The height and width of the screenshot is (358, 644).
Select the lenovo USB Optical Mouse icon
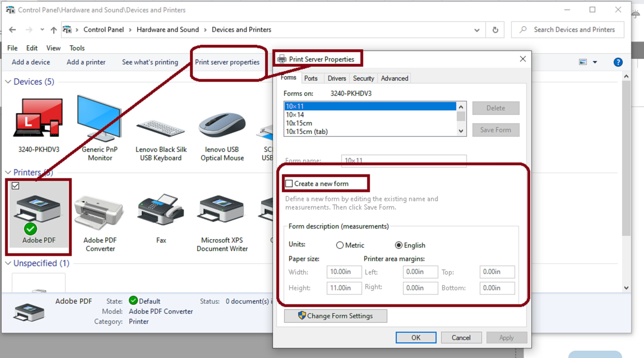click(x=222, y=125)
